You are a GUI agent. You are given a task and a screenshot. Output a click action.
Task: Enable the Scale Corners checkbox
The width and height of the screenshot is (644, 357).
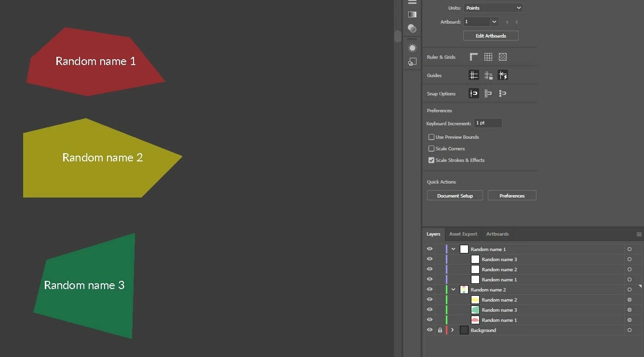(x=431, y=149)
